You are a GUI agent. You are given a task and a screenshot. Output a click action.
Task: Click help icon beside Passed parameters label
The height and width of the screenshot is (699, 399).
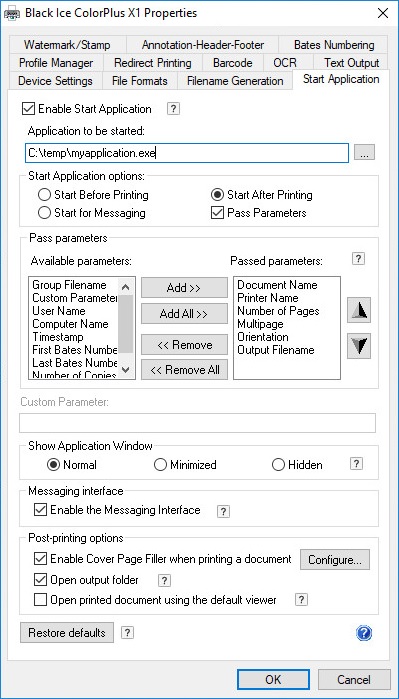click(358, 259)
